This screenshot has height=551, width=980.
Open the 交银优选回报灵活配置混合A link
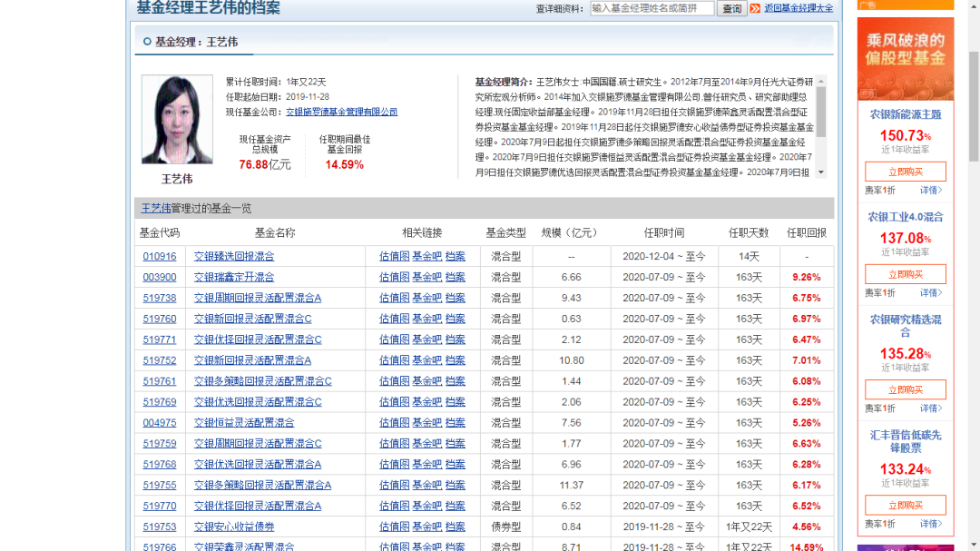click(x=258, y=465)
